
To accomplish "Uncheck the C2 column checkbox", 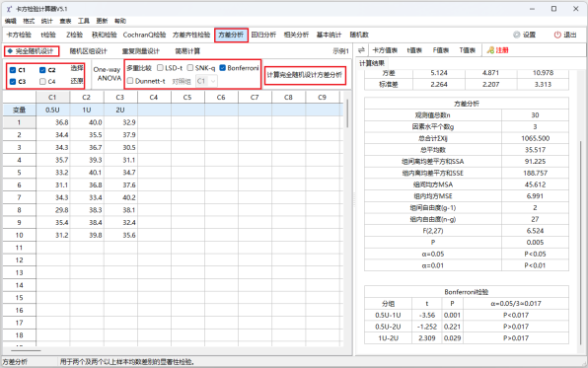I will 42,70.
